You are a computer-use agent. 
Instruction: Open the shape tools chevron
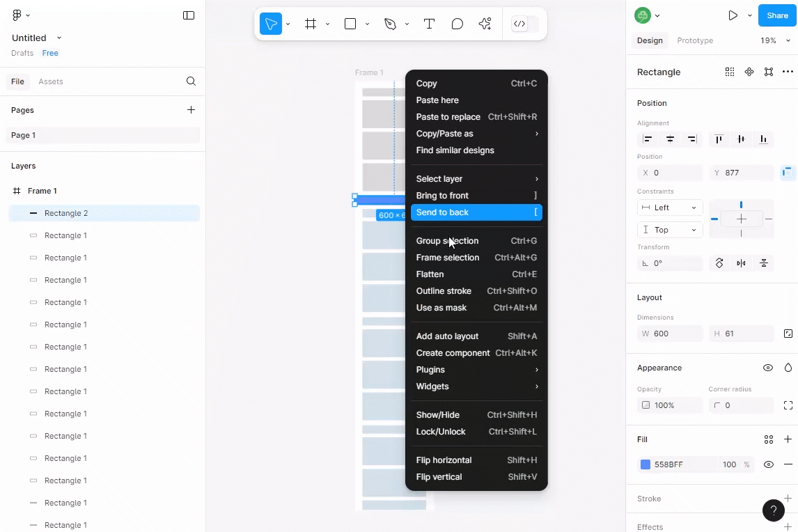[367, 24]
